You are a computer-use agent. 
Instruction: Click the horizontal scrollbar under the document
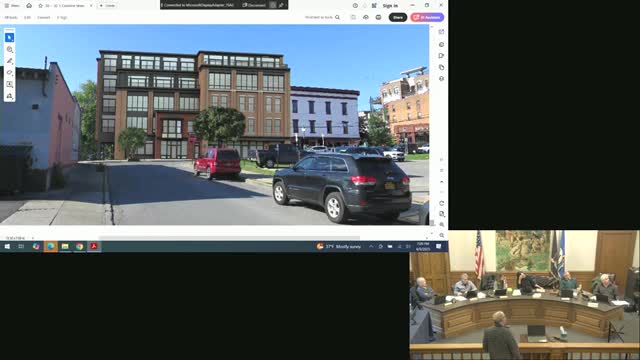point(229,237)
